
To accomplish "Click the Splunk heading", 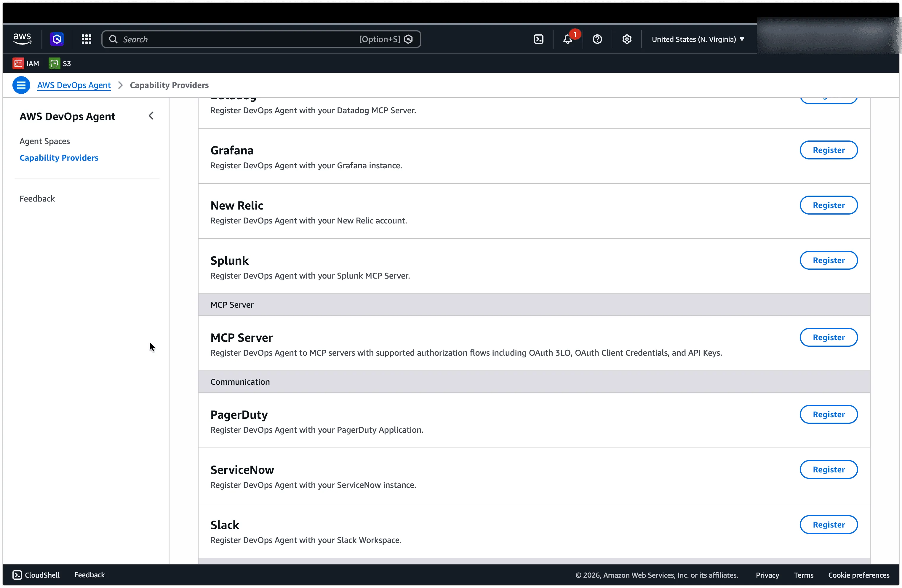I will click(x=229, y=261).
